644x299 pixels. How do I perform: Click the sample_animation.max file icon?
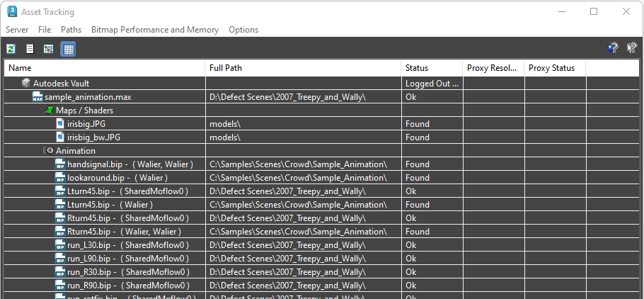pos(38,97)
